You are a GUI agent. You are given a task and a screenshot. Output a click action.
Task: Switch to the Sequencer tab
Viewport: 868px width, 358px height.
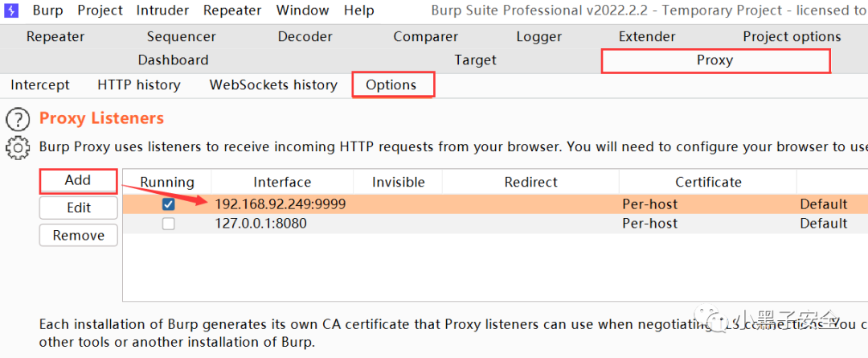[x=182, y=36]
